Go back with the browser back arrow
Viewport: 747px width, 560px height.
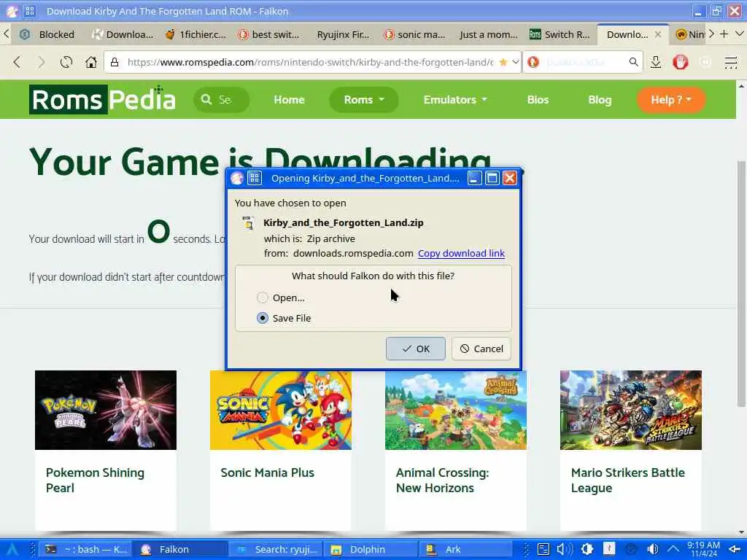point(17,62)
